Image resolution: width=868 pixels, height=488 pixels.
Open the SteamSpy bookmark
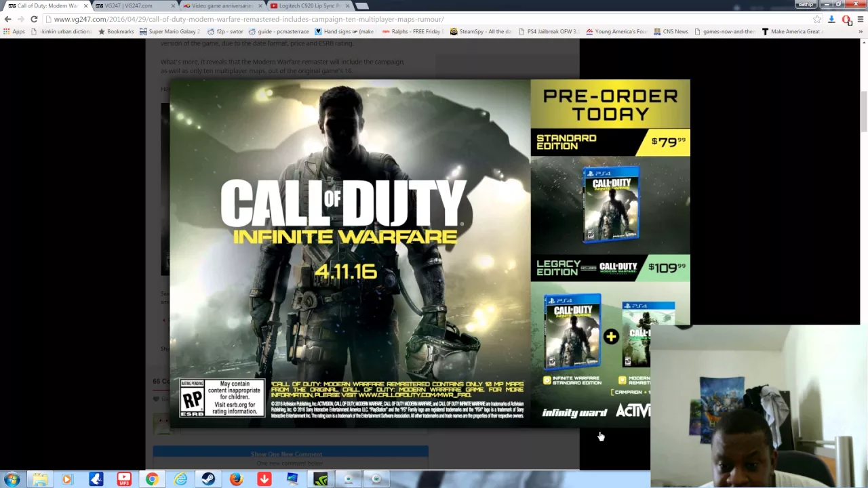tap(481, 31)
